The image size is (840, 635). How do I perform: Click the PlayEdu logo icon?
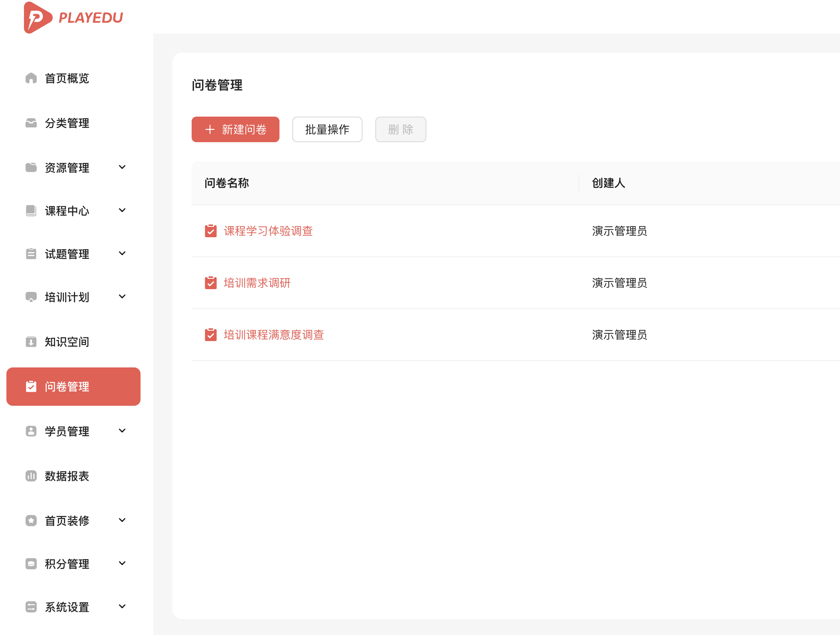pos(38,18)
